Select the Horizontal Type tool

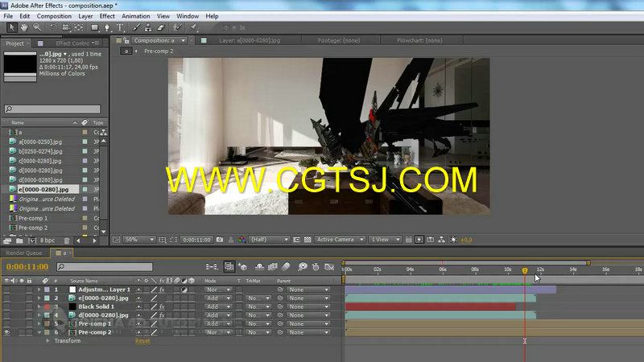120,27
